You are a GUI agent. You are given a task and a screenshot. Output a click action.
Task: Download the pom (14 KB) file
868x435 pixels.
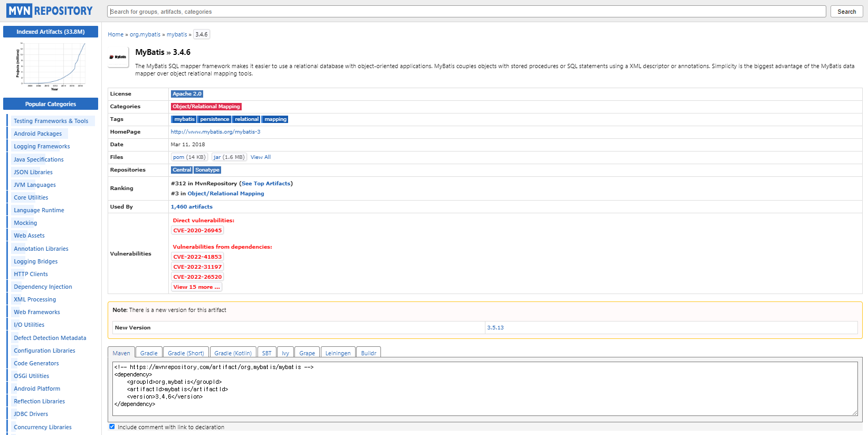pos(189,157)
